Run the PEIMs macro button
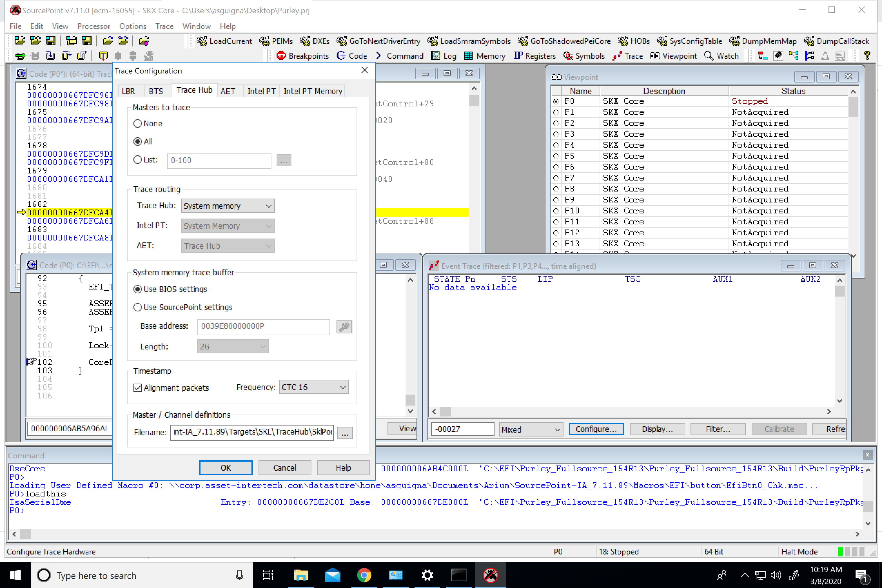The width and height of the screenshot is (882, 588). 276,41
